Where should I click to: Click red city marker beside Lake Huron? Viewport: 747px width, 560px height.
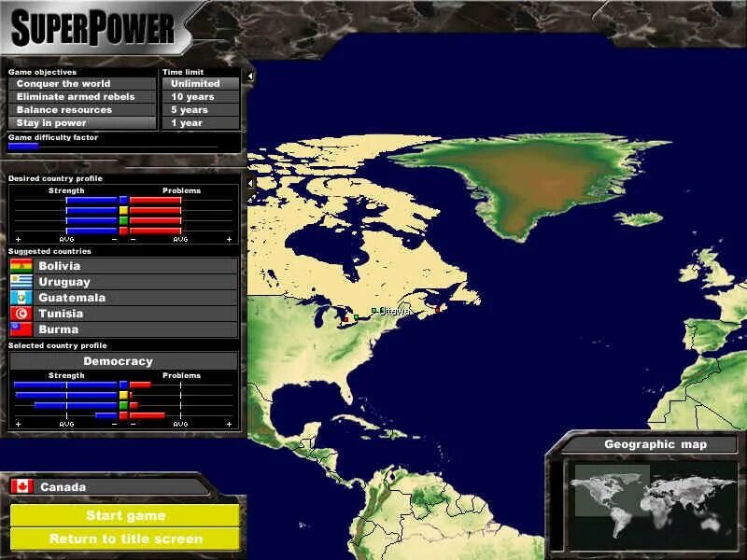[345, 319]
